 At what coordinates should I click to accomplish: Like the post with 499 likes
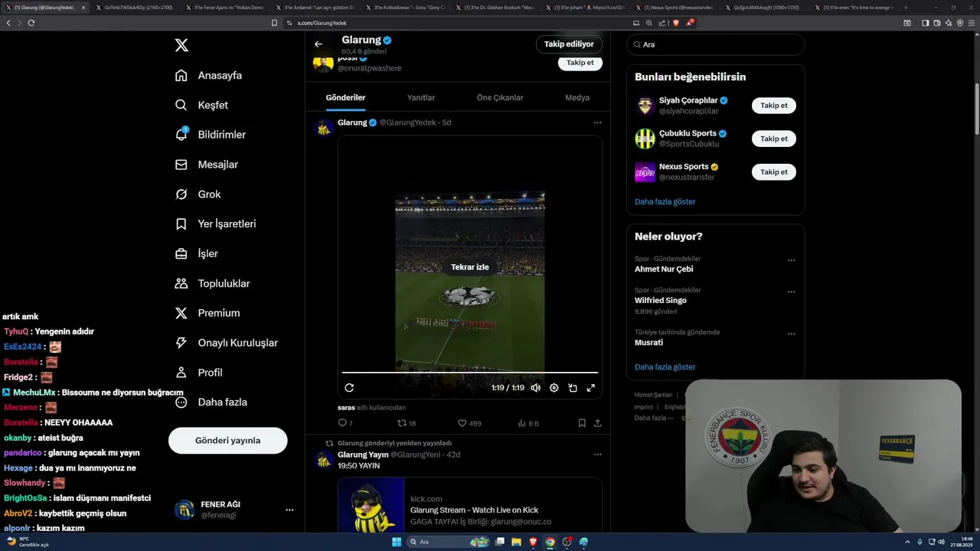469,423
